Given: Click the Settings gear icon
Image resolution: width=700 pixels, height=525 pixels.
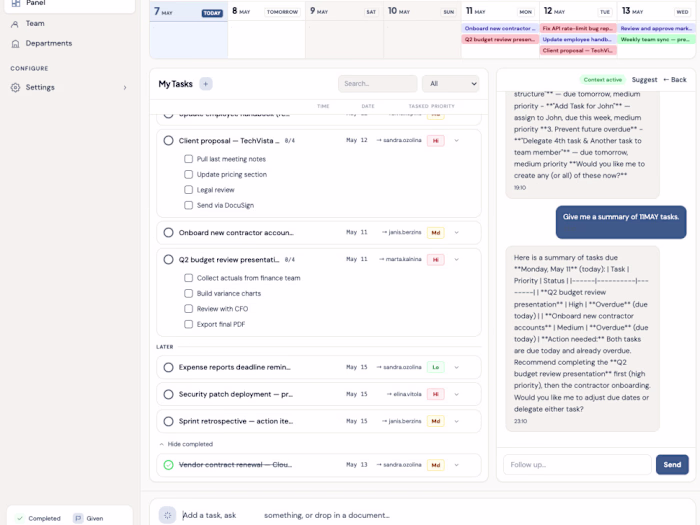Looking at the screenshot, I should click(x=16, y=88).
